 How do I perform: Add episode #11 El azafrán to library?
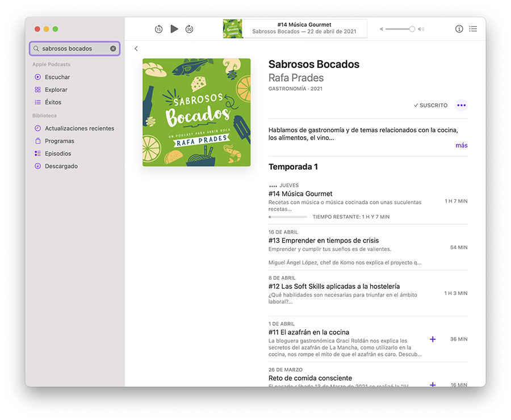[x=433, y=339]
